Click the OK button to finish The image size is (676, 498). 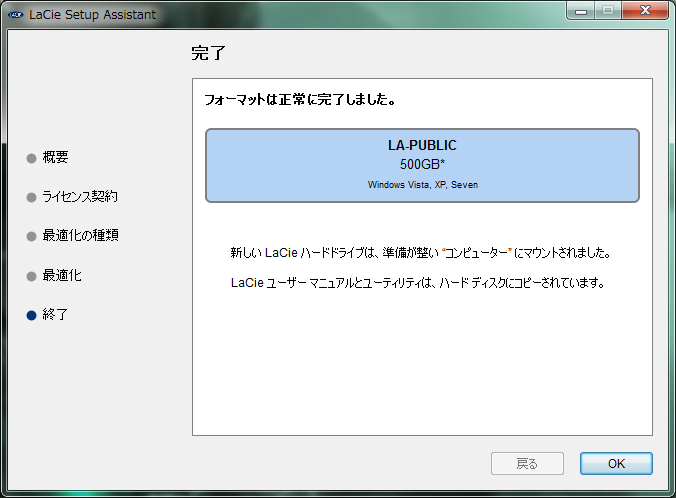click(x=616, y=464)
